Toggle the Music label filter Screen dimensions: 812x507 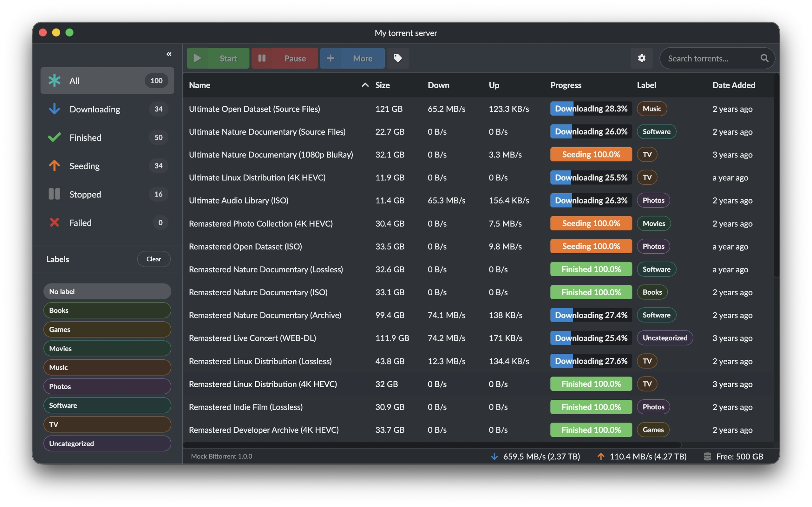click(x=107, y=368)
